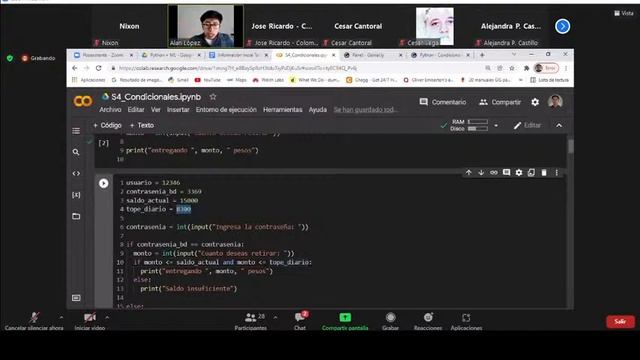Image resolution: width=640 pixels, height=360 pixels.
Task: Open Zoom Reacciones
Action: click(428, 321)
